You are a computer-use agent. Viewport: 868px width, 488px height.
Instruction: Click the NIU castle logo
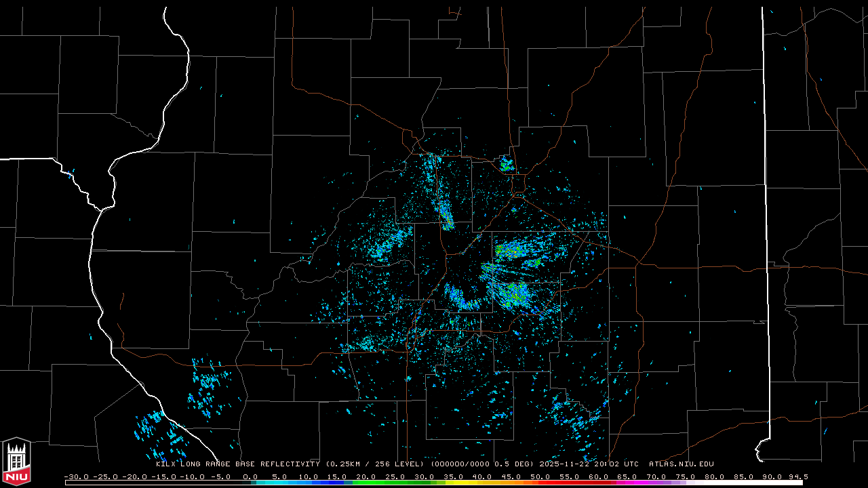[x=16, y=462]
